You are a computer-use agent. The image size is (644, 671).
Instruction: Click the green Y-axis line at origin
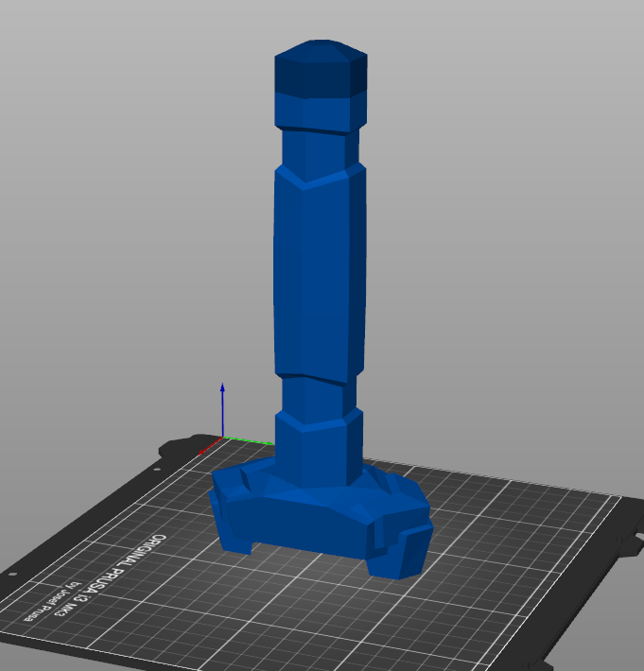coord(249,441)
